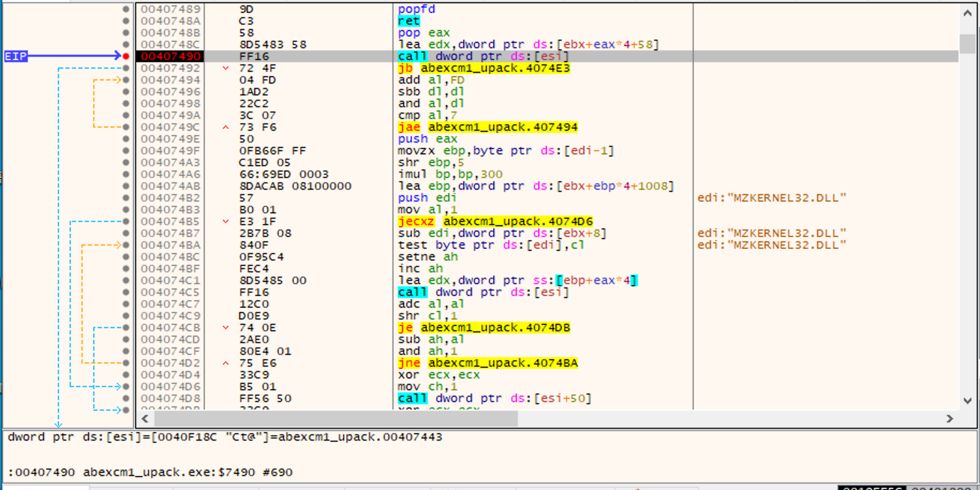980x490 pixels.
Task: Click comment on push edi row
Action: [x=771, y=198]
